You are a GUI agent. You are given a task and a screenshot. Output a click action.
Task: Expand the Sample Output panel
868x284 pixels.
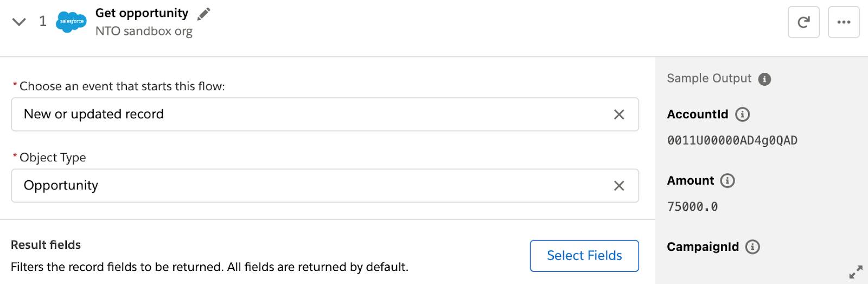(x=856, y=272)
